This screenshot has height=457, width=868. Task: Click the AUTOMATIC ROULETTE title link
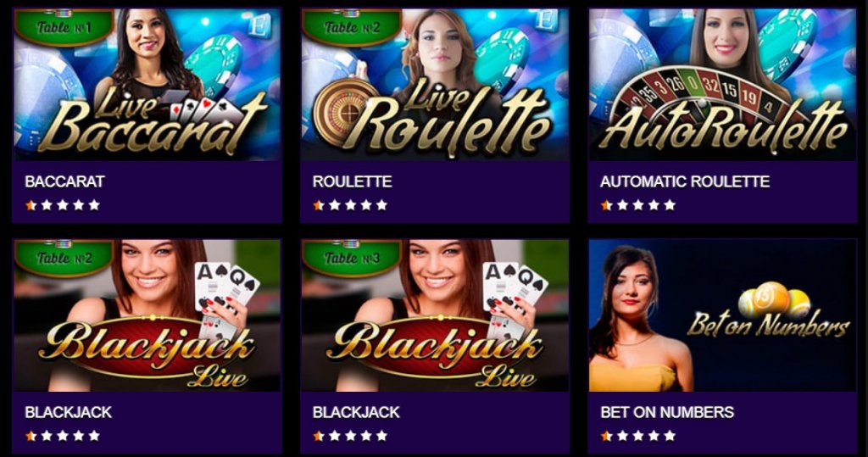click(685, 181)
